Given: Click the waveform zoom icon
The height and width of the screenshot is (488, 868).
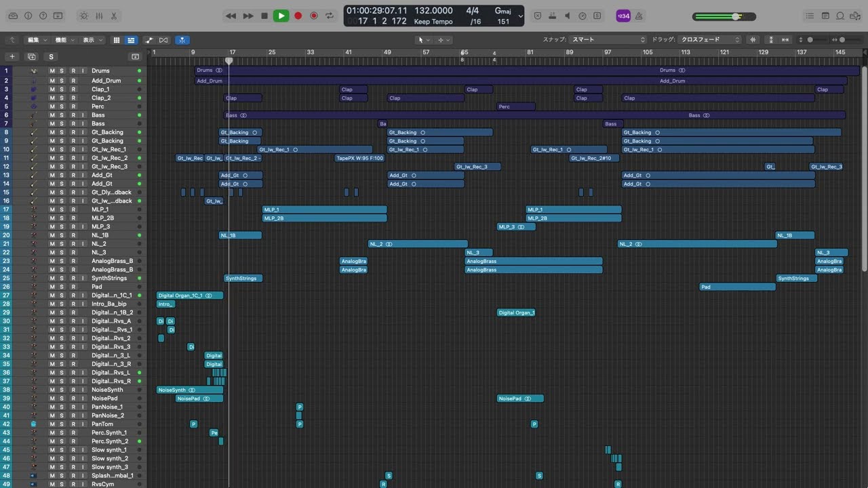Looking at the screenshot, I should coord(753,40).
